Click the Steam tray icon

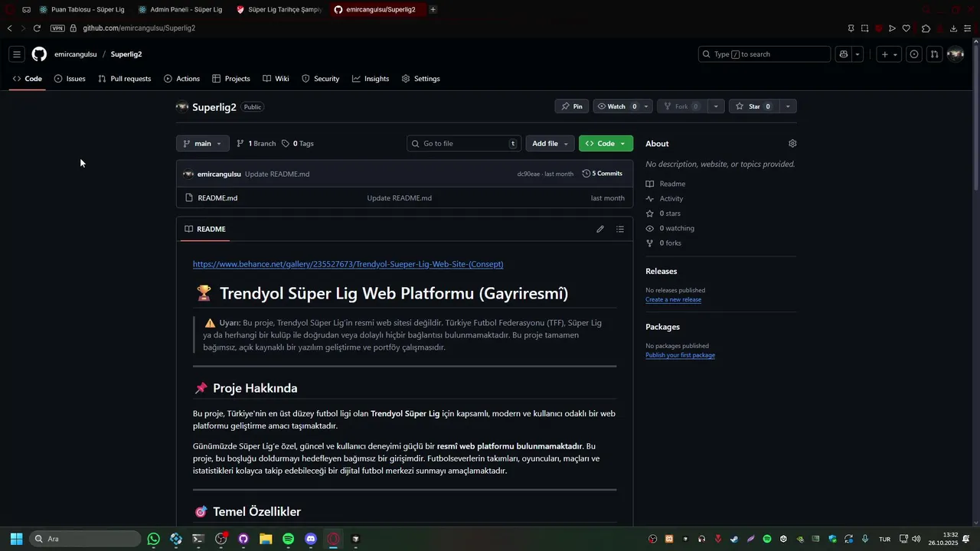(734, 539)
